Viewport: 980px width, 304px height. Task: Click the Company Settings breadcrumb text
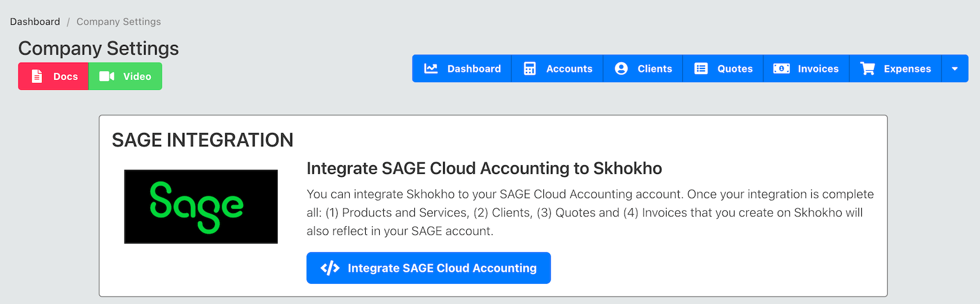click(x=119, y=21)
